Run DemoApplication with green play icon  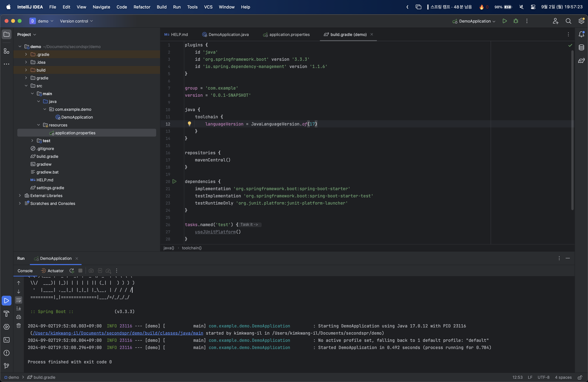click(x=505, y=21)
